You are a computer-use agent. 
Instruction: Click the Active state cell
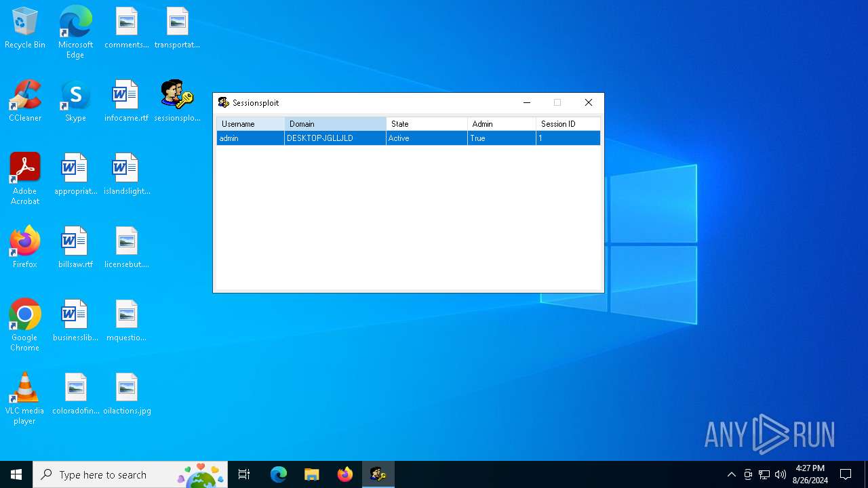[427, 138]
